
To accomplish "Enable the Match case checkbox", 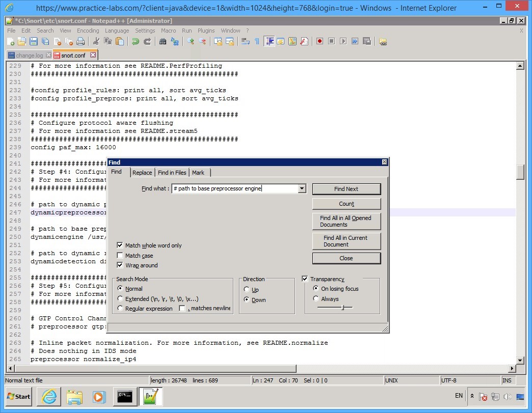I will pyautogui.click(x=120, y=256).
